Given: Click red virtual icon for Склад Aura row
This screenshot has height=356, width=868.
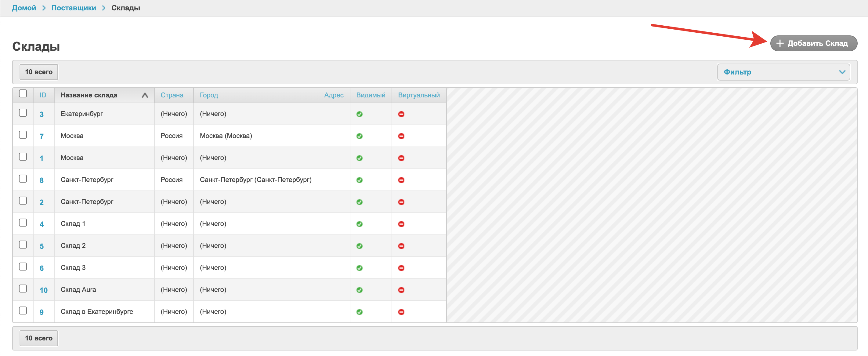Looking at the screenshot, I should point(401,290).
